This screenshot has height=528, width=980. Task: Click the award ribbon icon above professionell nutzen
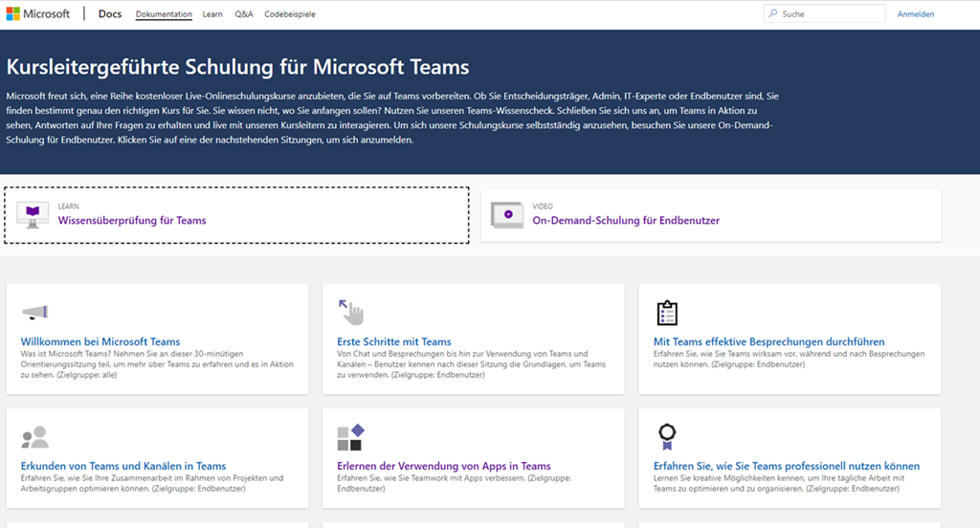point(667,437)
